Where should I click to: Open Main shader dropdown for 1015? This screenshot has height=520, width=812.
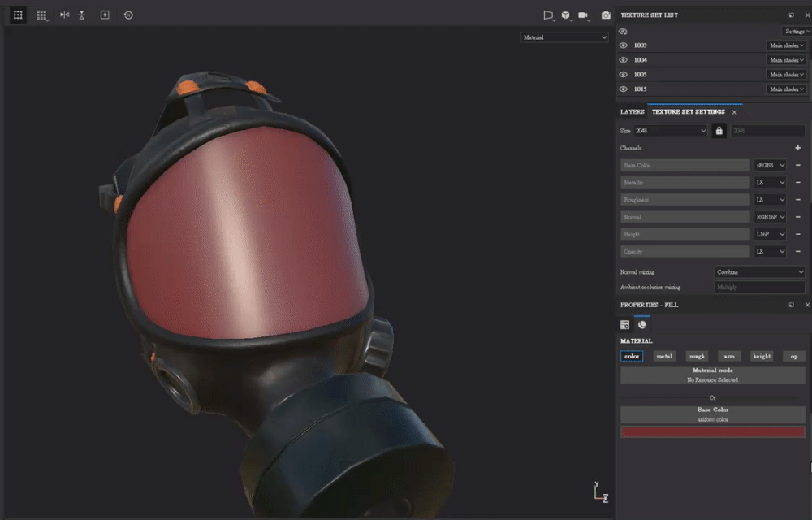(786, 89)
